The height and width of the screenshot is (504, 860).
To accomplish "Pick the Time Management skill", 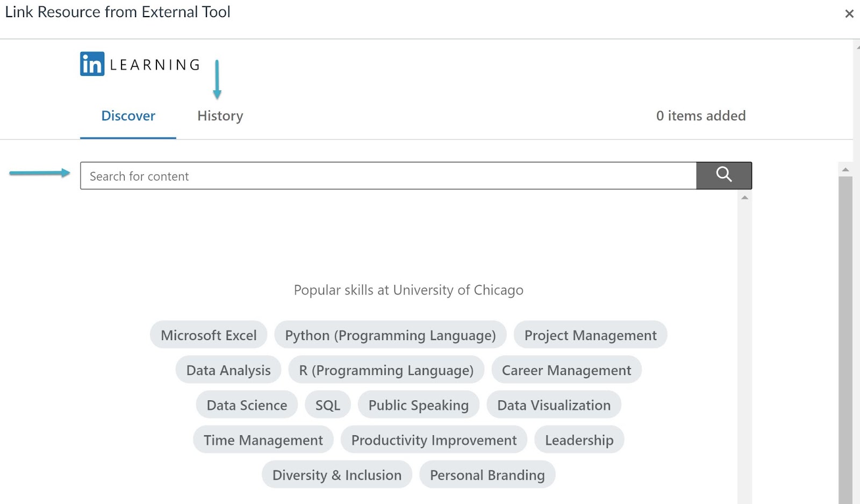I will 263,440.
